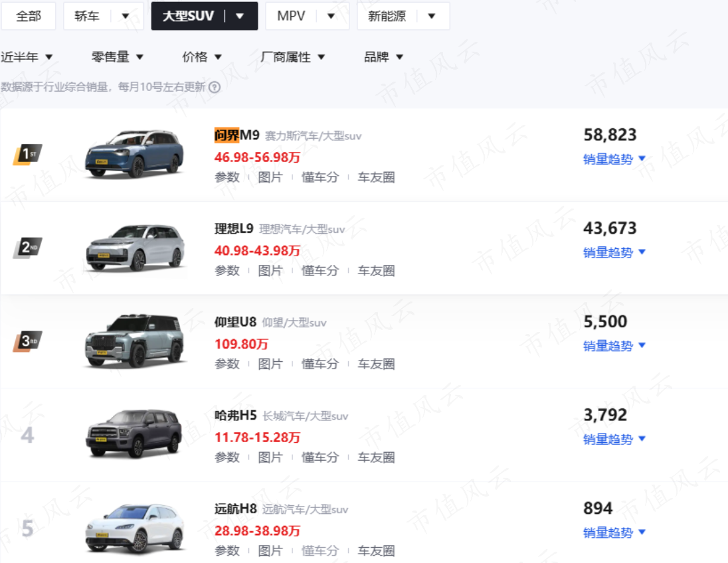
Task: Open the 仰望U8 car image
Action: pos(135,341)
